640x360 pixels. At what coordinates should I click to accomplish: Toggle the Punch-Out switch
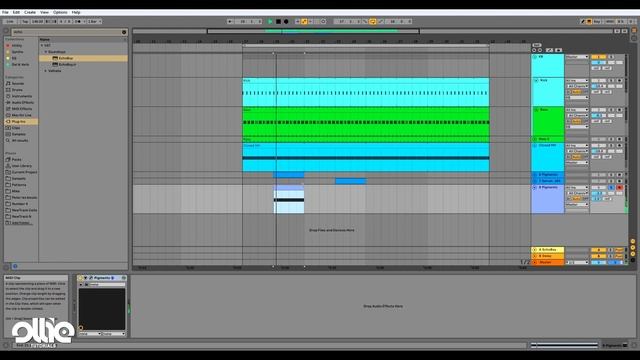pyautogui.click(x=380, y=21)
